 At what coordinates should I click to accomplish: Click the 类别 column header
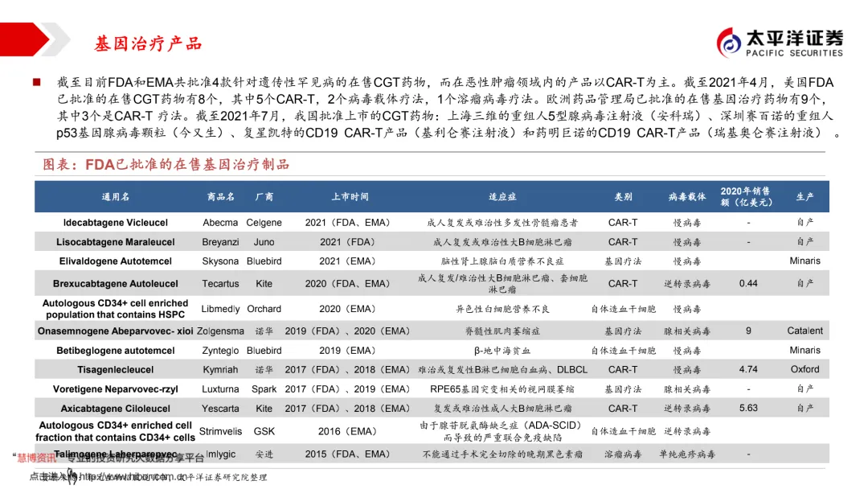(x=623, y=196)
